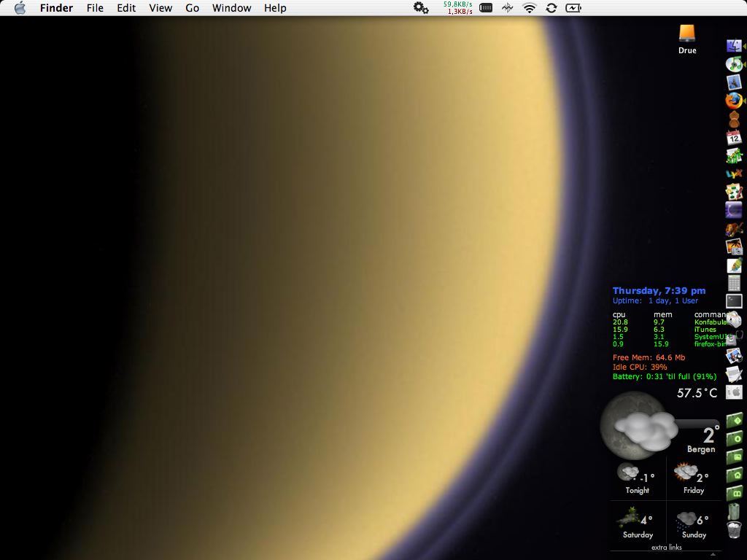Open the View menu

pyautogui.click(x=160, y=8)
